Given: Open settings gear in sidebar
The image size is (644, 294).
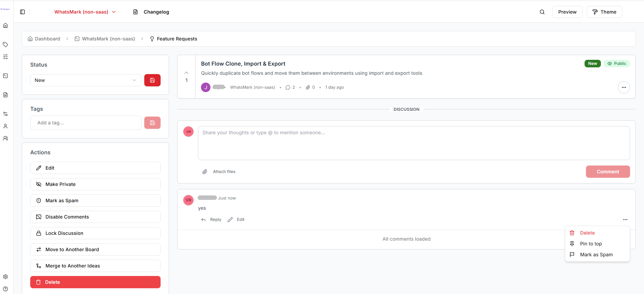Looking at the screenshot, I should pos(5,277).
